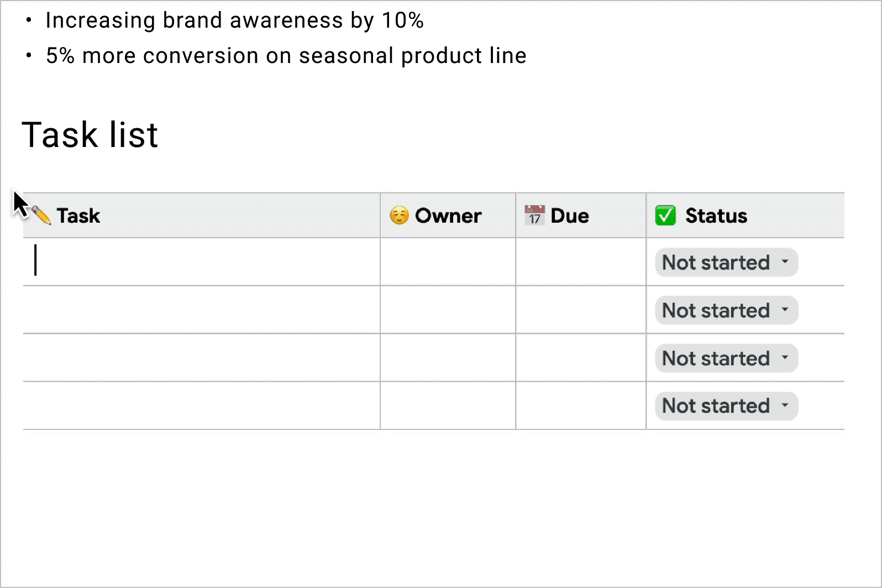Click the second row's Owner cell
Image resolution: width=882 pixels, height=588 pixels.
point(448,310)
